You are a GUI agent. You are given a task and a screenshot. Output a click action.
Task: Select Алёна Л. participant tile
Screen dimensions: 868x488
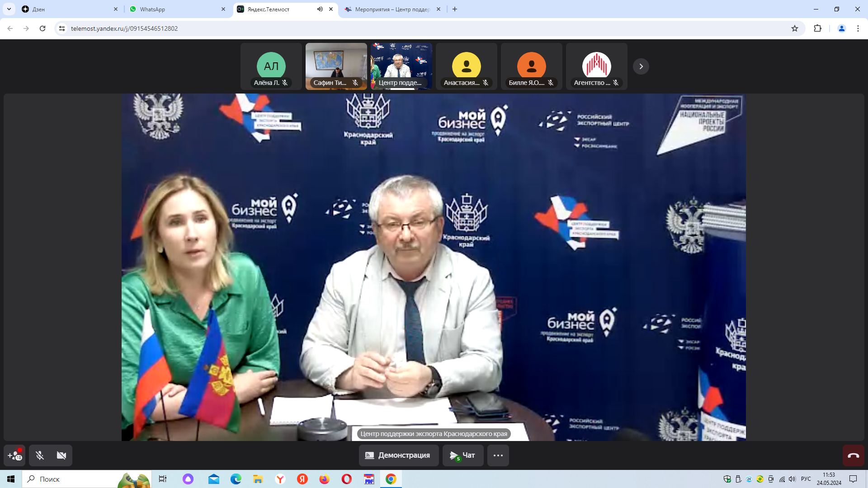[x=271, y=66]
